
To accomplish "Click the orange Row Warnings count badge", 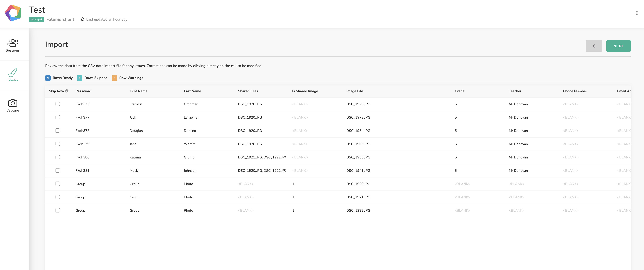I will pyautogui.click(x=114, y=78).
